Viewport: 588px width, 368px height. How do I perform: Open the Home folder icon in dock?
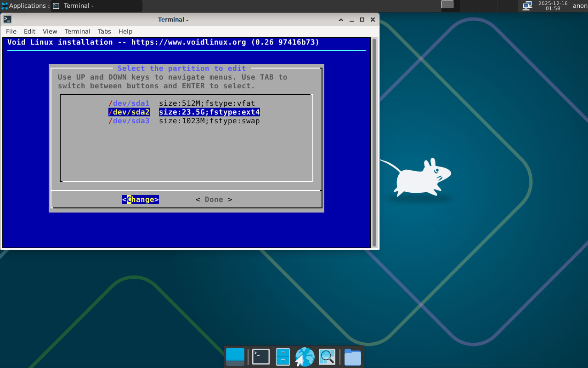(x=352, y=357)
